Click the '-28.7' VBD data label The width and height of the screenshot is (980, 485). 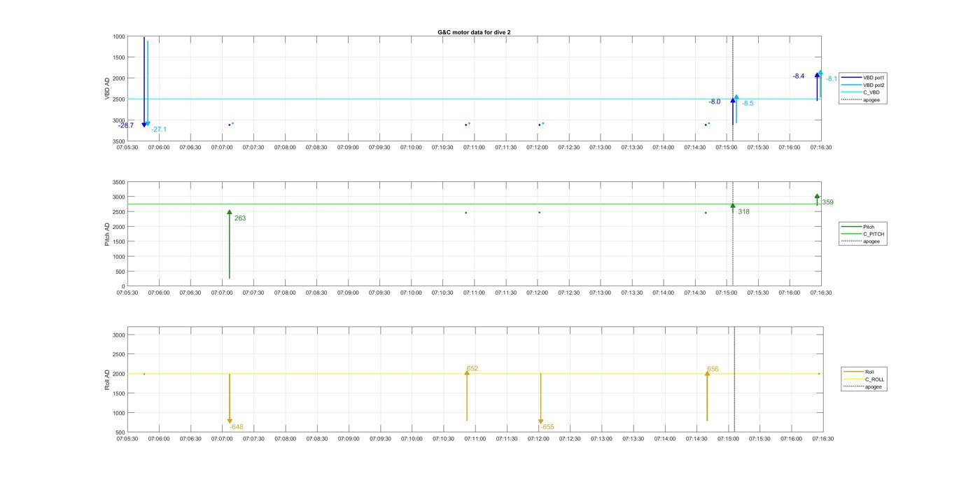pyautogui.click(x=126, y=125)
